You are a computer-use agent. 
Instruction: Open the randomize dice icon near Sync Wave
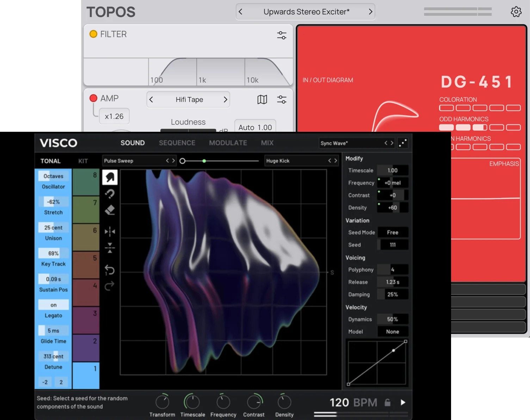403,143
